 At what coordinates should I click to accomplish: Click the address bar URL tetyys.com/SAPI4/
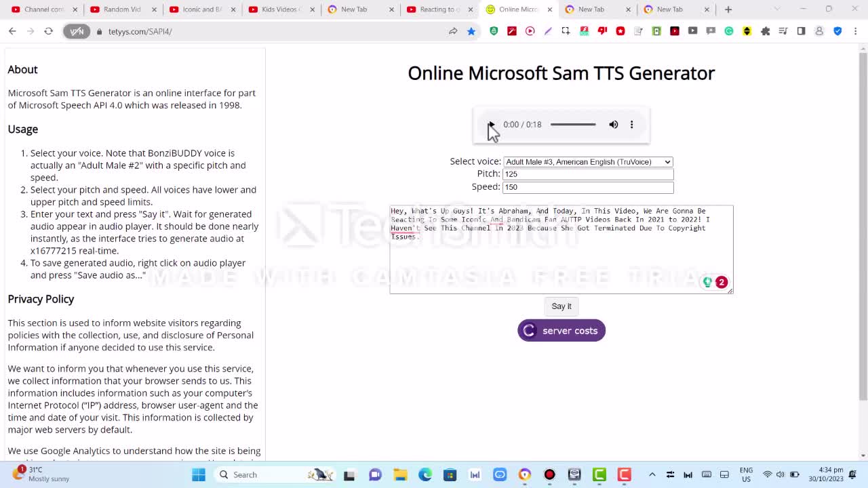click(140, 31)
